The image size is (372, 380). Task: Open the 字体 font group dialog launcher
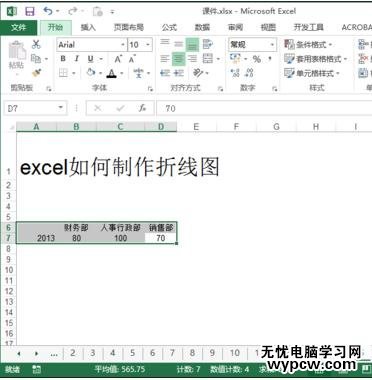click(x=151, y=89)
